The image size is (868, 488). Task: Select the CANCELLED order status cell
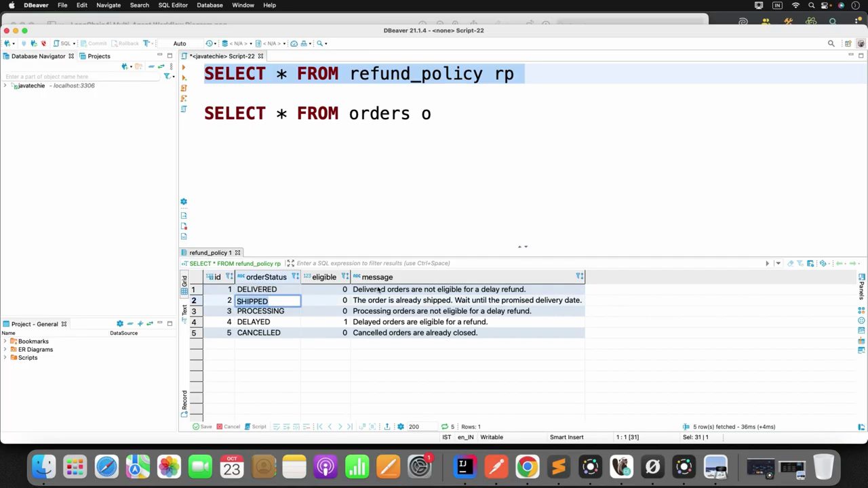tap(267, 333)
